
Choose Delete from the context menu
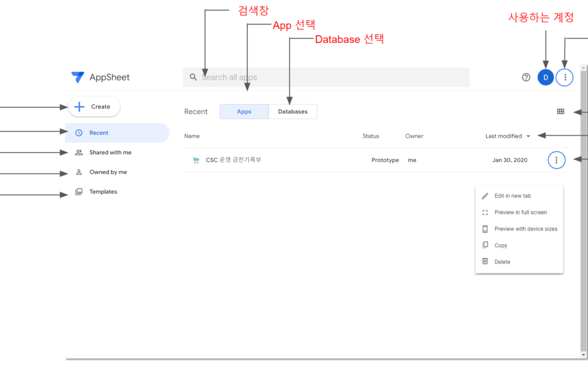519,262
